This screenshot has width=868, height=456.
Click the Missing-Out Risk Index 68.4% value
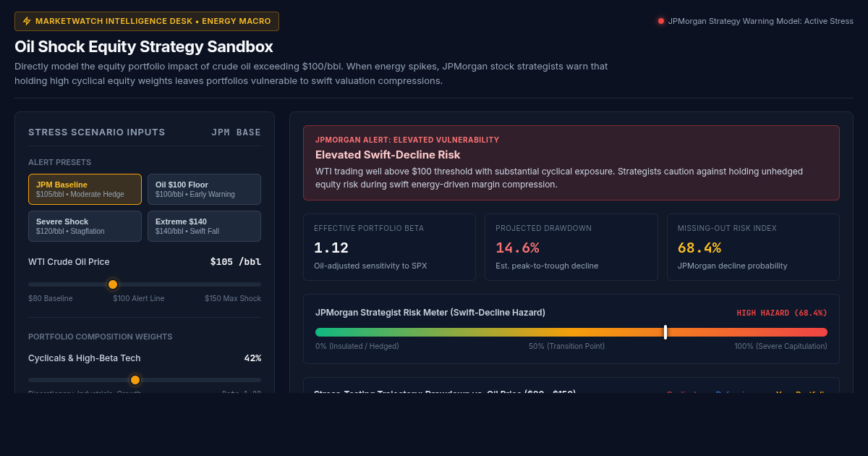(x=699, y=248)
